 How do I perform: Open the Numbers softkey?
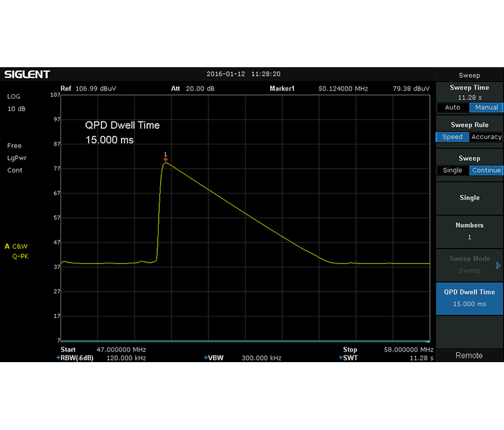coord(469,231)
